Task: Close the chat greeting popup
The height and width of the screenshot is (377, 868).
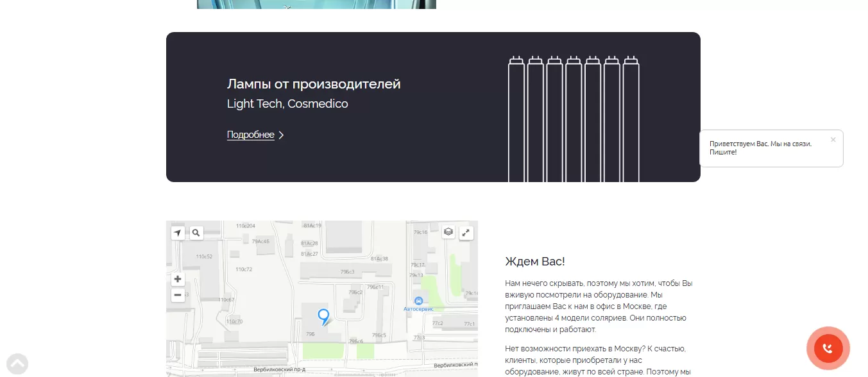Action: [833, 140]
